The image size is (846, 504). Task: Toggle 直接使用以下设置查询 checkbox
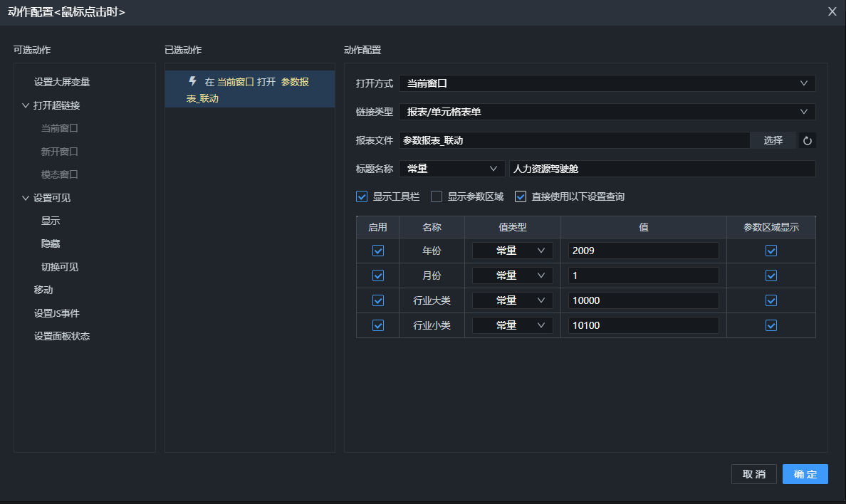[521, 196]
